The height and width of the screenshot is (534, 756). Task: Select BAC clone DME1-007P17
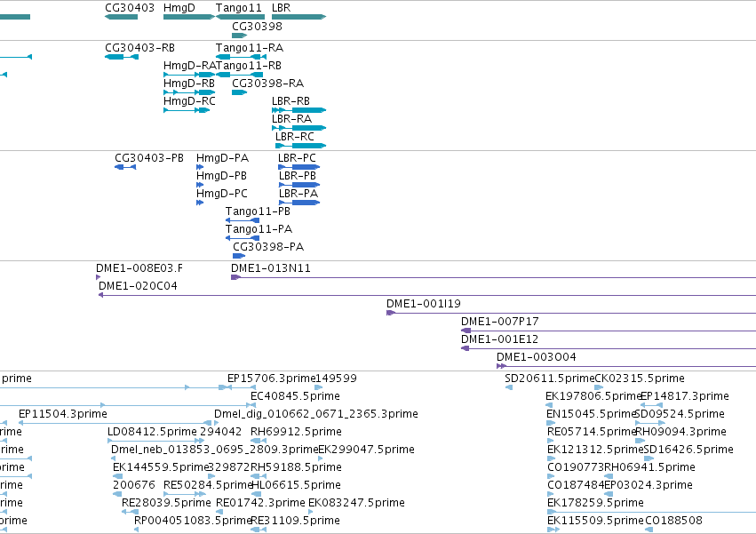pyautogui.click(x=500, y=322)
